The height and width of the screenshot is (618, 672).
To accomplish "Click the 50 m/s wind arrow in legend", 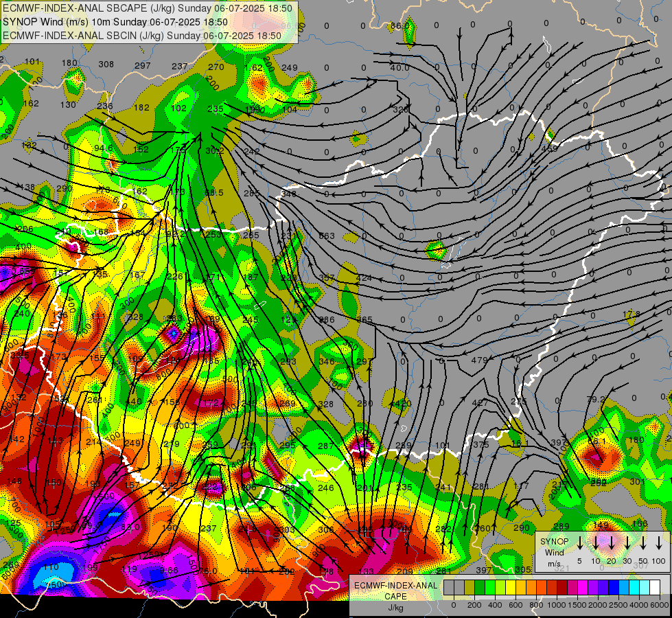I will (643, 543).
